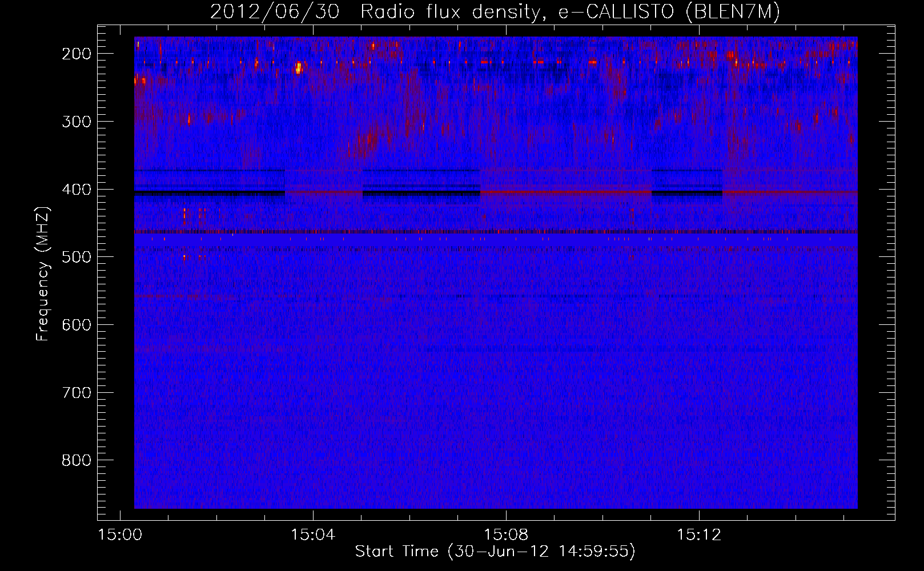Click the 700 frequency tick label
Screen dimensions: 924x571
pyautogui.click(x=77, y=393)
